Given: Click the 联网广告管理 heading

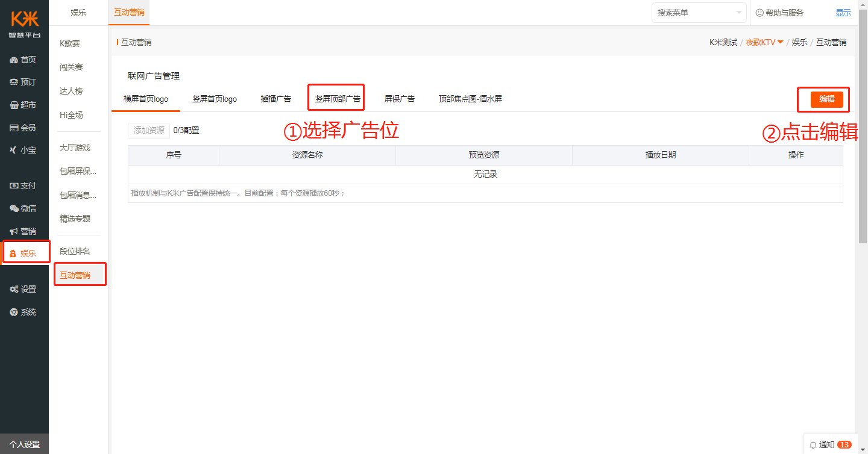Looking at the screenshot, I should click(x=154, y=76).
